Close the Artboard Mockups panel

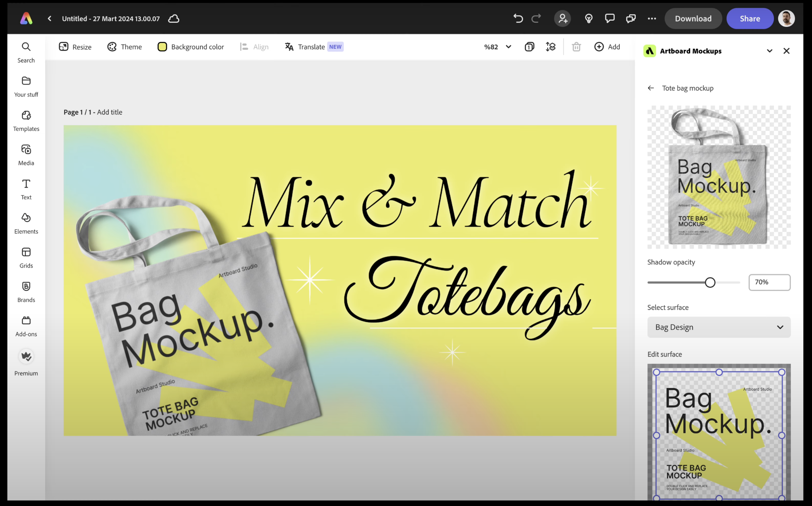[x=786, y=51]
